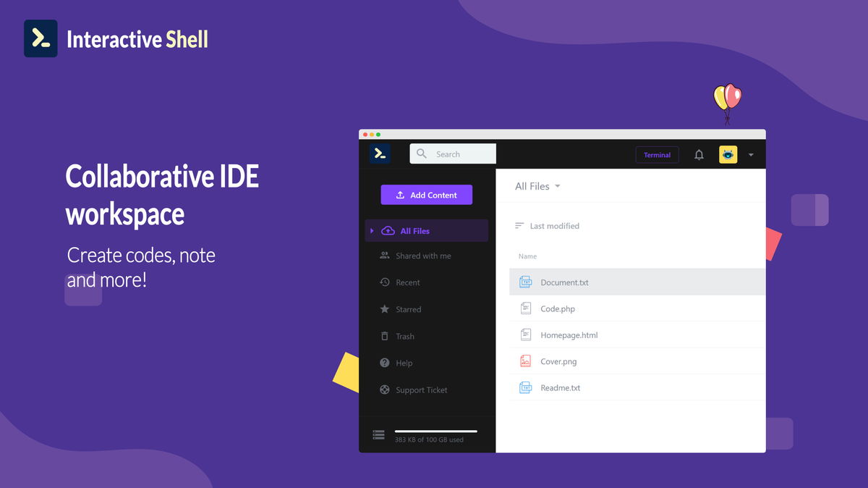Open the Search field magnifier icon
The image size is (868, 488).
tap(421, 153)
